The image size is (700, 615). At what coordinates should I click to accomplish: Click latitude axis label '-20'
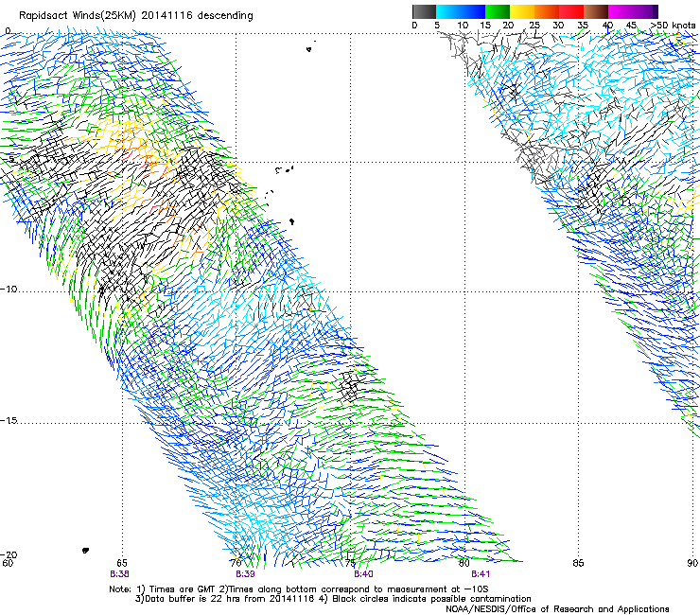(x=9, y=554)
